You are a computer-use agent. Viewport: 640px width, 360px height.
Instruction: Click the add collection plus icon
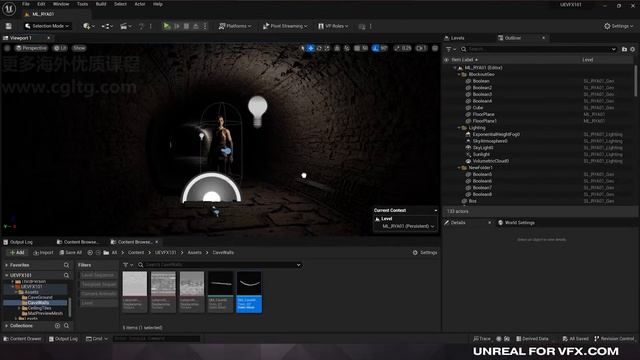(58, 326)
